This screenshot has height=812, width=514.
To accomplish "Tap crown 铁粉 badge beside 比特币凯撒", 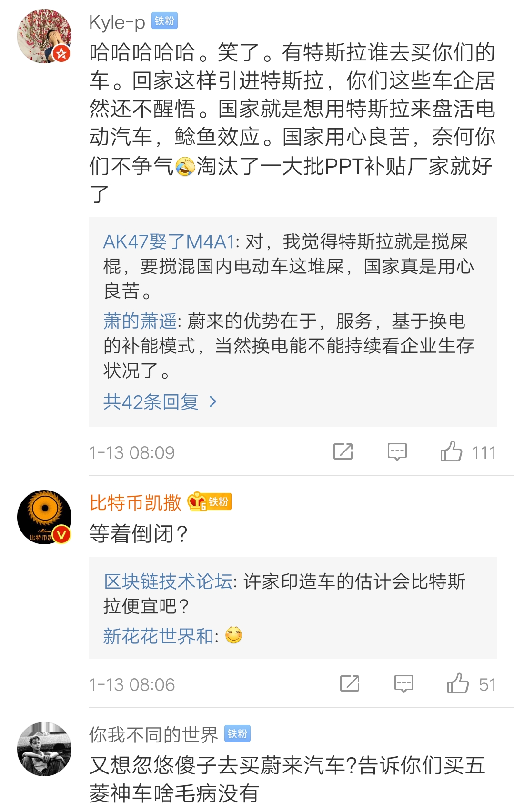I will (210, 502).
